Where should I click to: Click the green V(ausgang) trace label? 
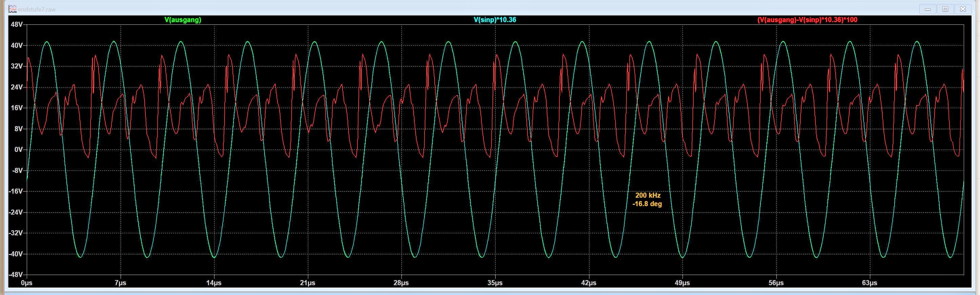[x=183, y=20]
